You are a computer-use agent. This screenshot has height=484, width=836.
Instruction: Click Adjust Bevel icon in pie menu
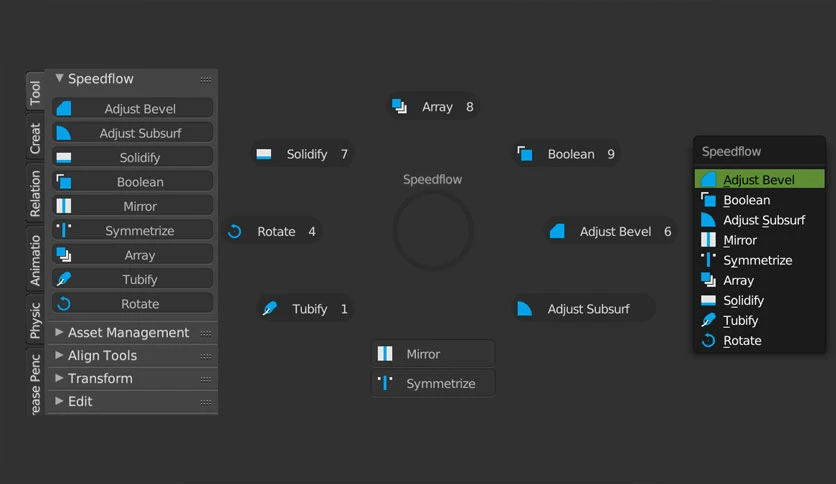point(557,231)
